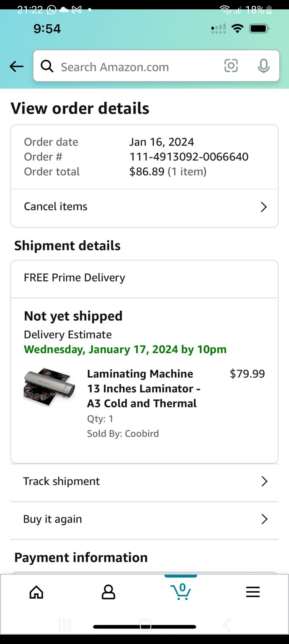Tap the back arrow icon

coord(17,66)
